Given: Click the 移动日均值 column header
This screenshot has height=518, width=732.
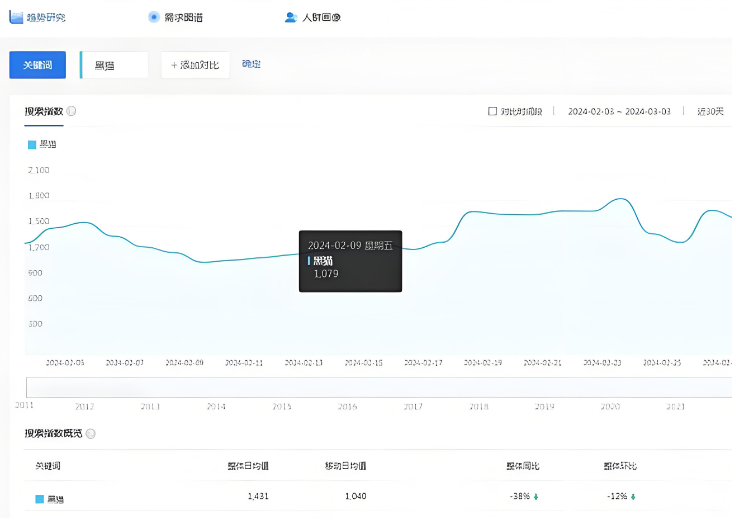Looking at the screenshot, I should (x=345, y=466).
